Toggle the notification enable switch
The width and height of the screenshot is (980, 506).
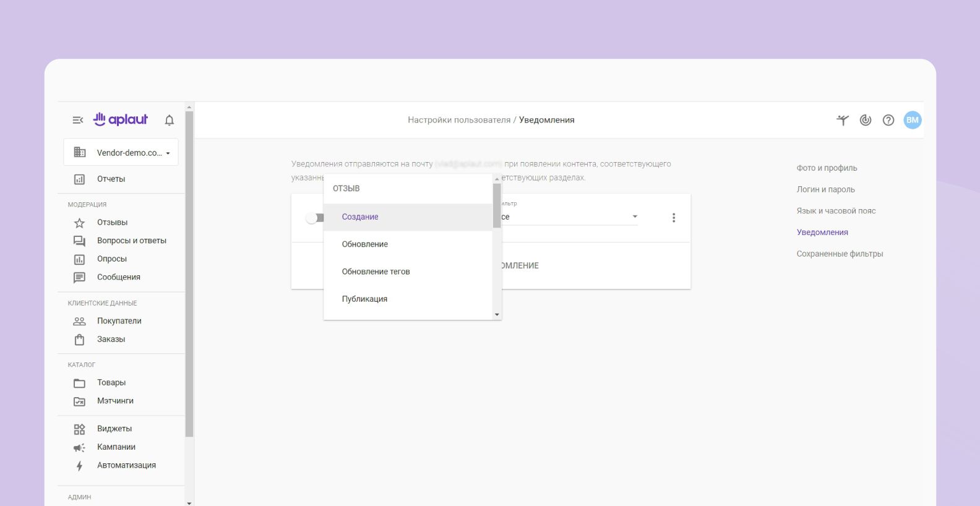click(314, 218)
